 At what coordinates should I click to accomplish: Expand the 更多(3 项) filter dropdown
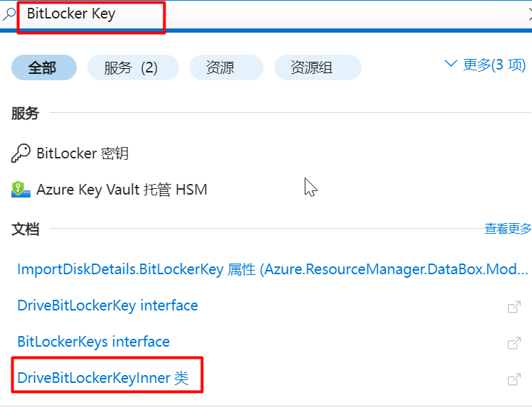[485, 65]
